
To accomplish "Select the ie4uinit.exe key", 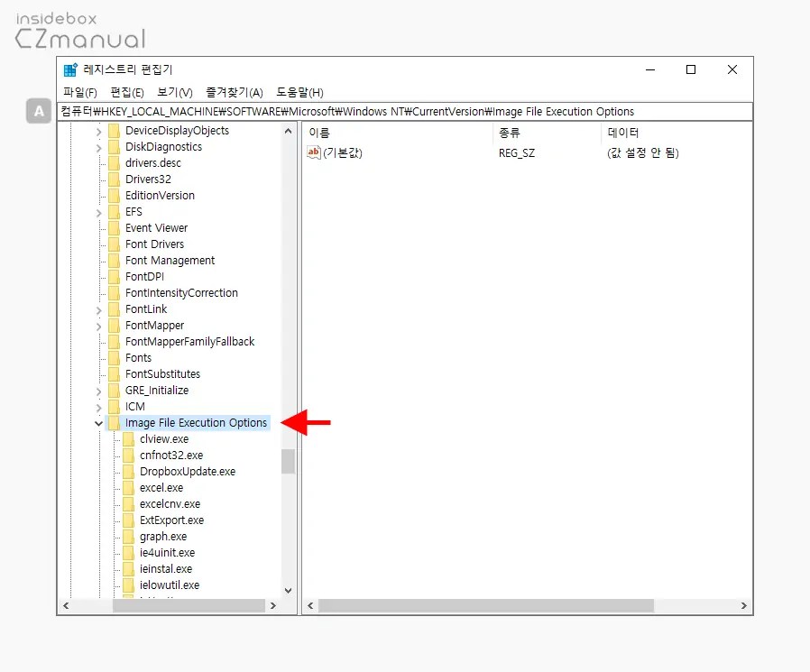I will click(x=168, y=553).
